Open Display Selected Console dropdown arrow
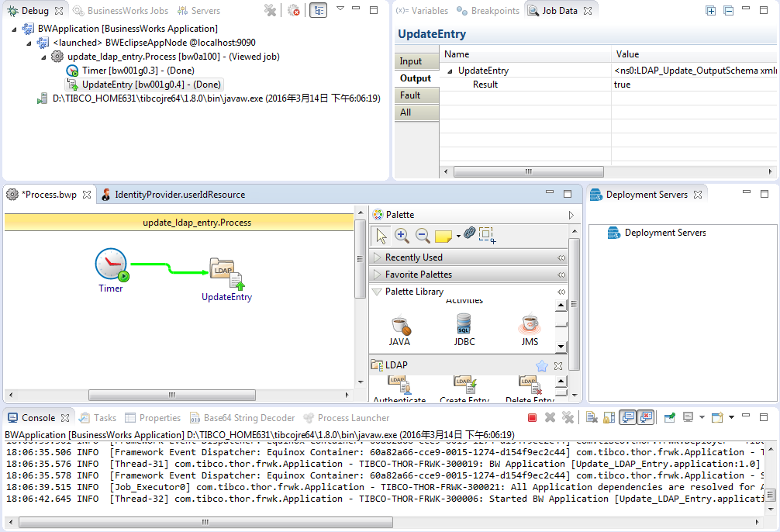The image size is (780, 532). pos(702,417)
